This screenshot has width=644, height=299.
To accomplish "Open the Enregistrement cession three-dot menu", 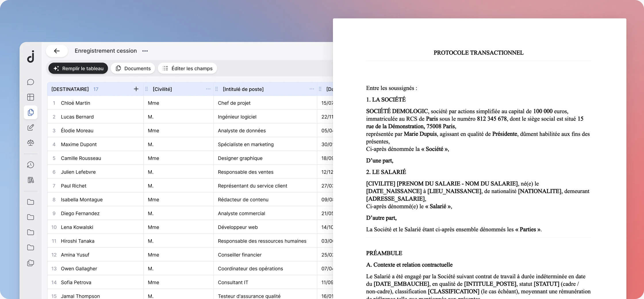I will tap(145, 51).
